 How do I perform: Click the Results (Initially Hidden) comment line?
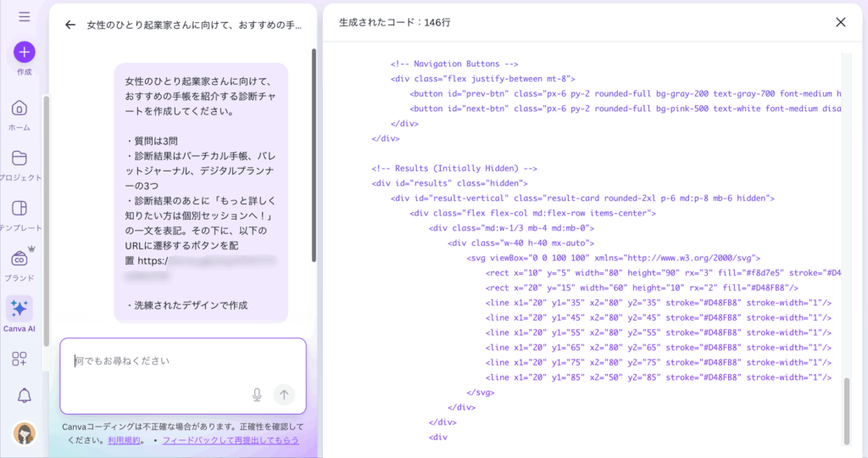pyautogui.click(x=454, y=169)
